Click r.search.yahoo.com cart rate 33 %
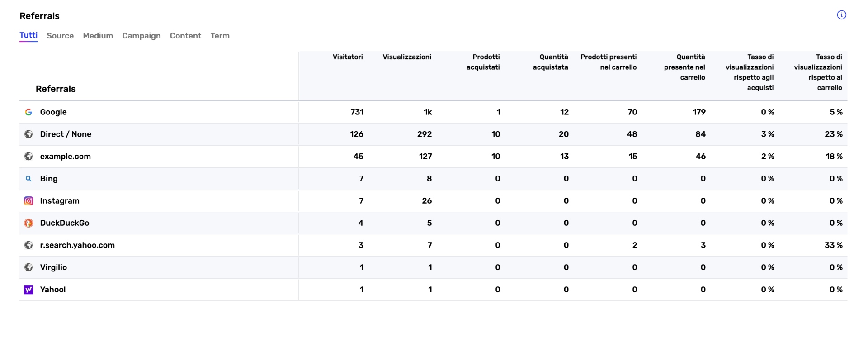 (834, 245)
